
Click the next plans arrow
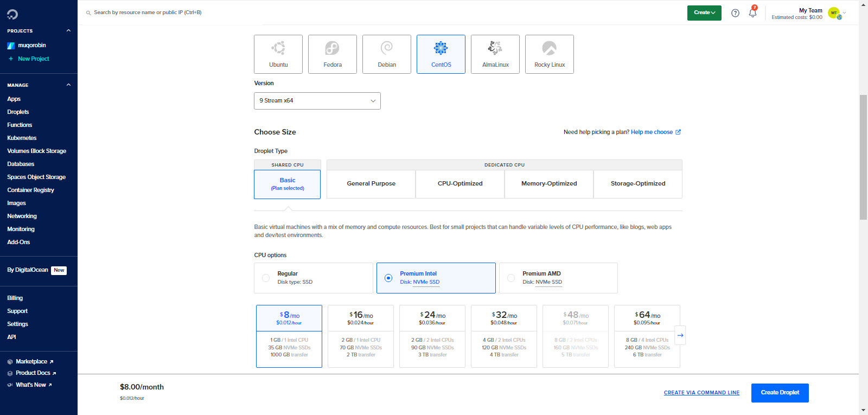(680, 335)
